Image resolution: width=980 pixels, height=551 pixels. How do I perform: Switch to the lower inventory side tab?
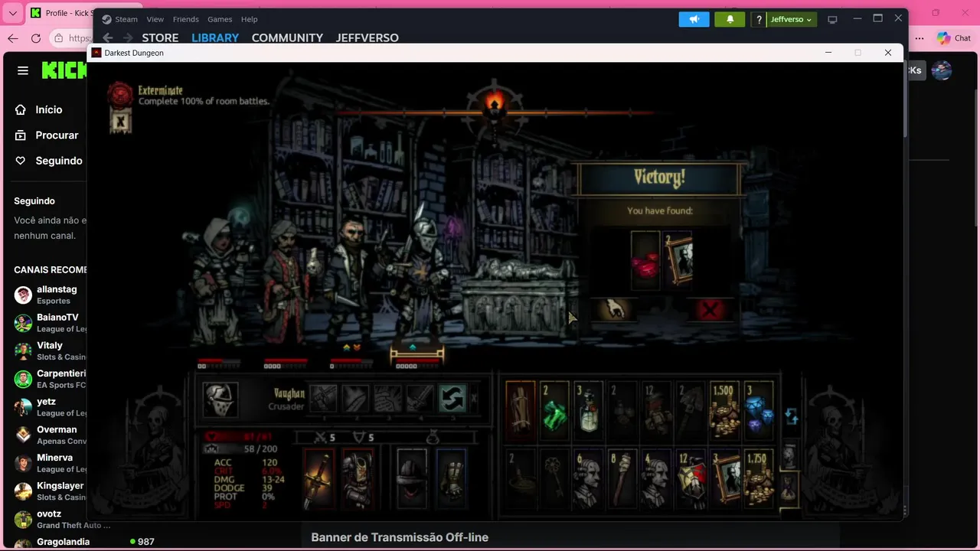pyautogui.click(x=789, y=488)
